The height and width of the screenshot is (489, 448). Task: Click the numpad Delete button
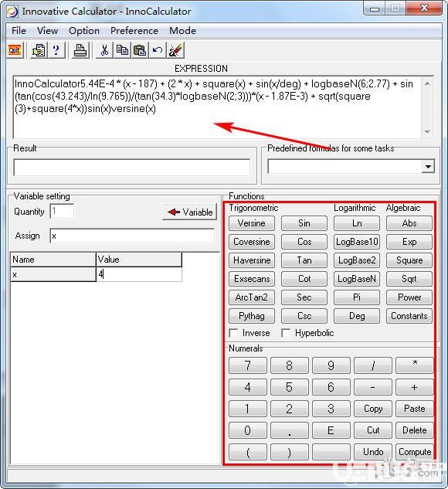pyautogui.click(x=415, y=430)
